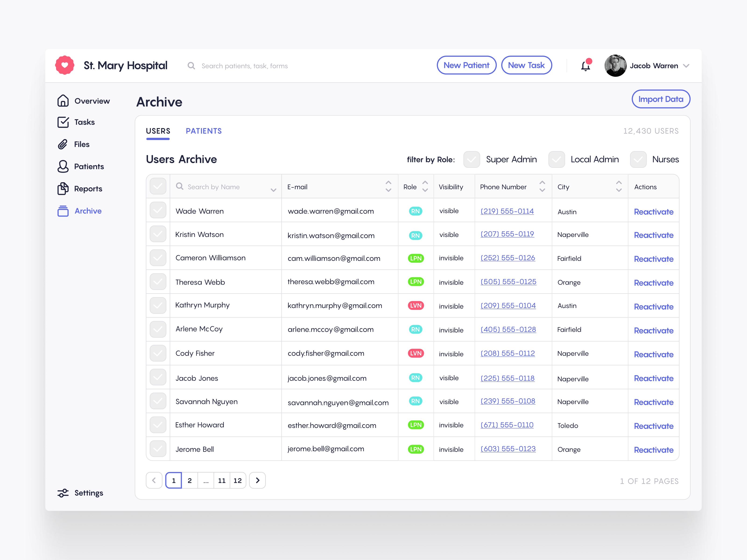Click the St. Mary Hospital heart logo
The width and height of the screenshot is (747, 560).
64,65
